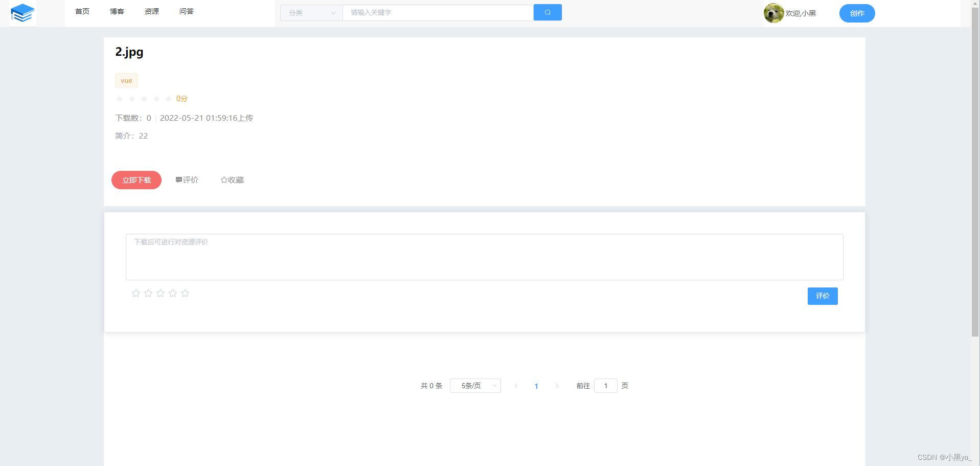Focus the keyword search input field
The width and height of the screenshot is (980, 466).
(438, 13)
